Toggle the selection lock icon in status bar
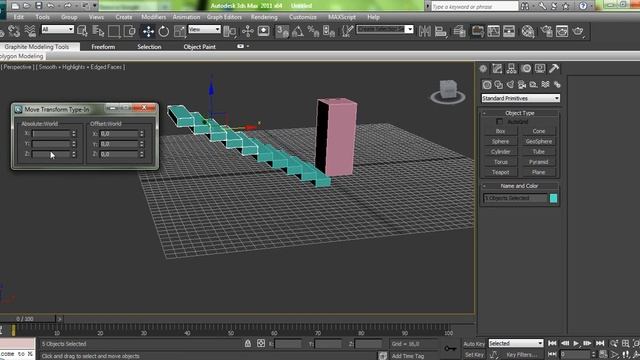Screen dimensions: 640x360 coord(248,344)
